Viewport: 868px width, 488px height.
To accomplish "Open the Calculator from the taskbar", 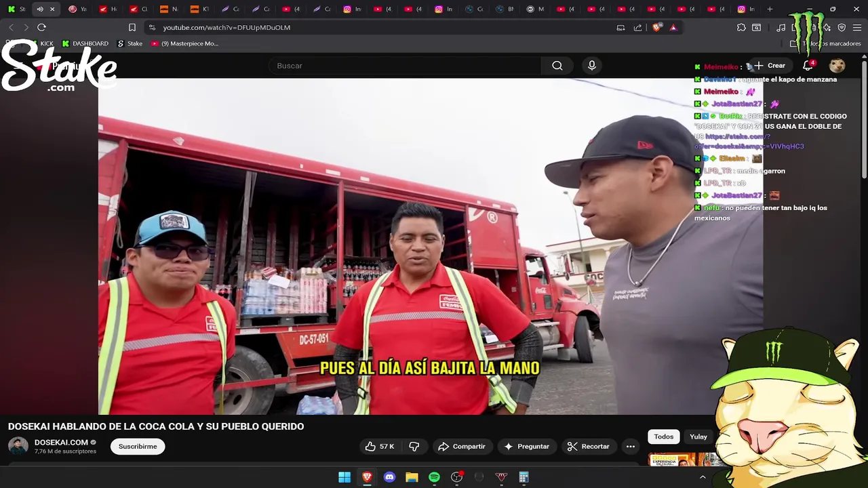I will pyautogui.click(x=524, y=477).
